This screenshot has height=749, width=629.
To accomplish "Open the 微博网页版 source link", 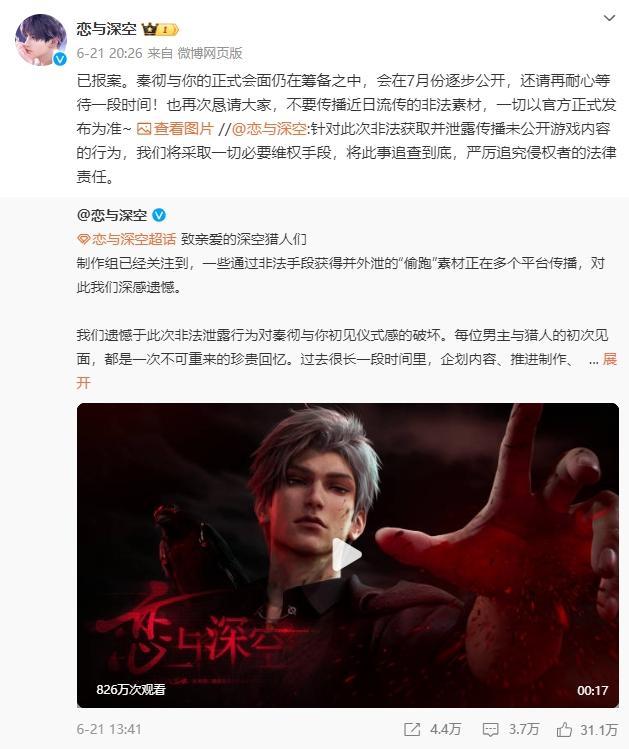I will point(210,53).
